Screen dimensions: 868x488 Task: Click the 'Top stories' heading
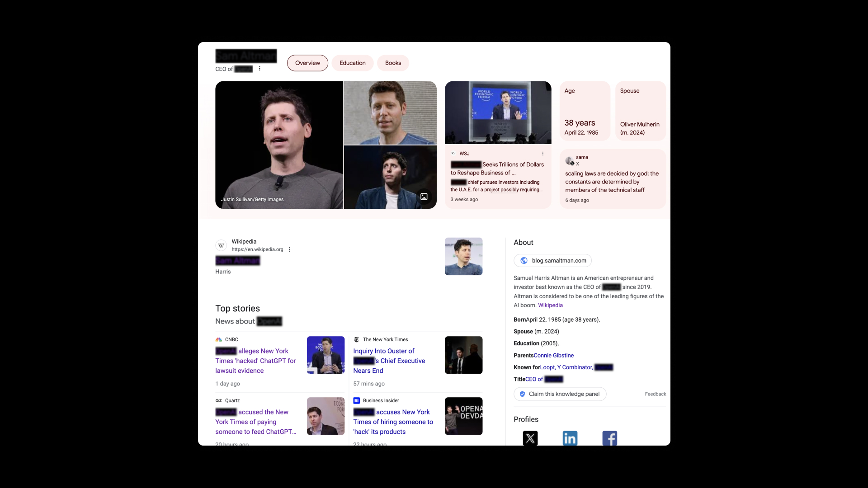pyautogui.click(x=238, y=309)
